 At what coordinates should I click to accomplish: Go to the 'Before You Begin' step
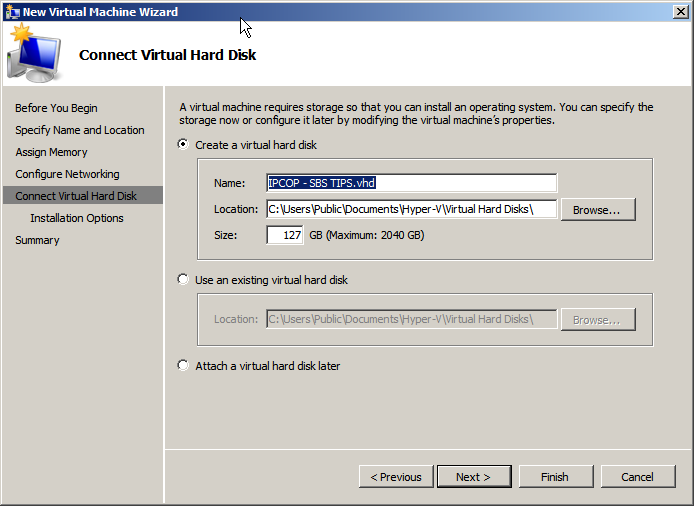point(56,108)
